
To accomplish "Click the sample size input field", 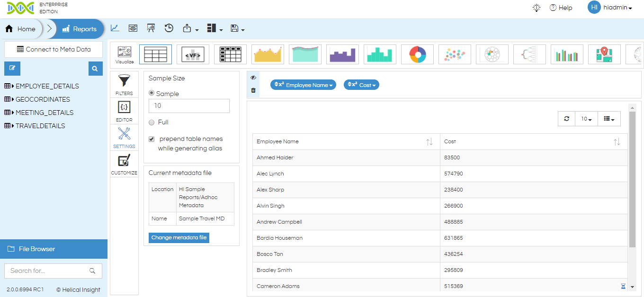I will point(189,106).
